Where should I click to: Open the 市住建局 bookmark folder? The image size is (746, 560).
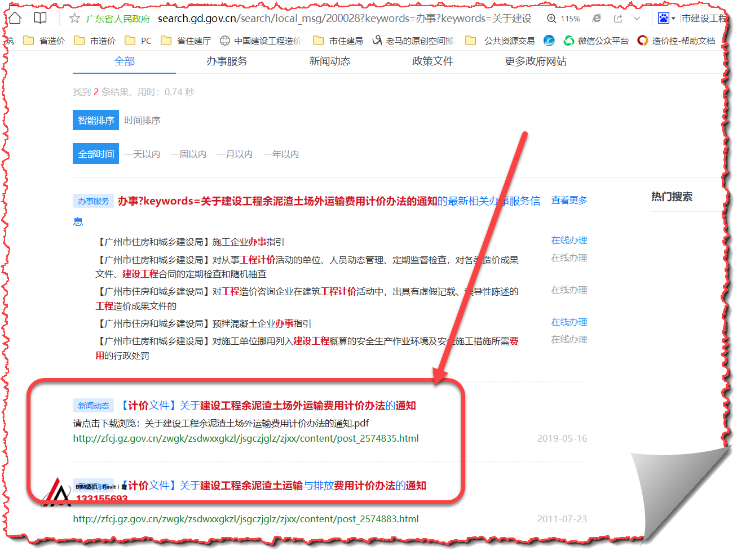[338, 41]
